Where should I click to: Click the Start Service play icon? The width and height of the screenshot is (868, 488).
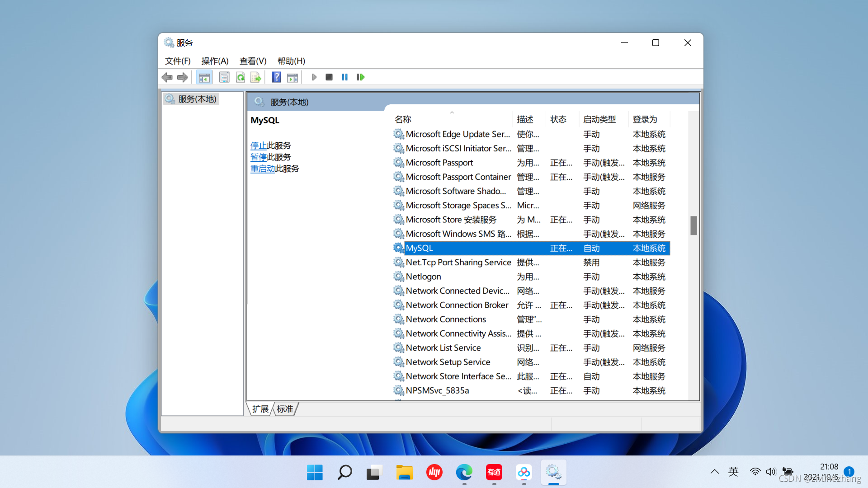[x=314, y=77]
